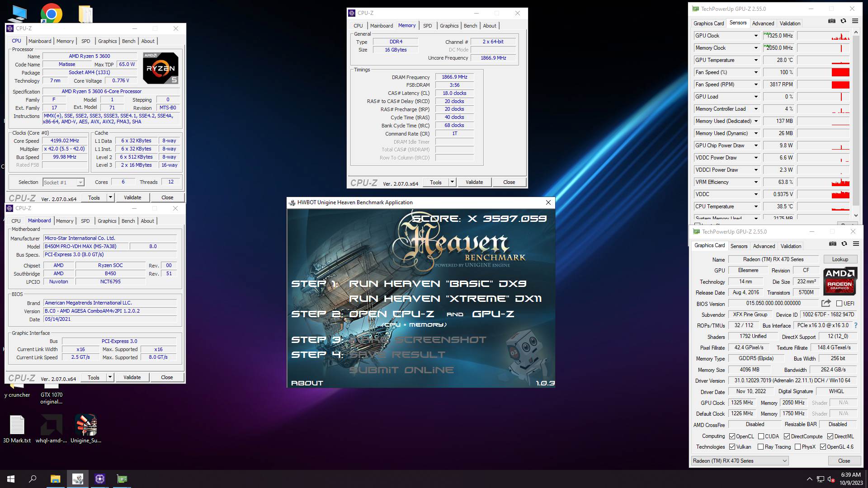The width and height of the screenshot is (868, 488).
Task: Open File Explorer from taskbar
Action: (55, 479)
